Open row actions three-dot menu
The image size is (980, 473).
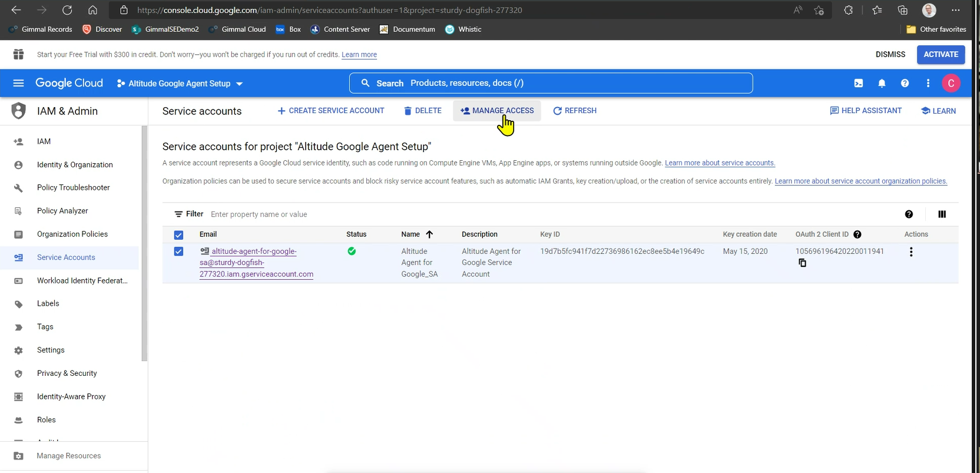click(911, 252)
